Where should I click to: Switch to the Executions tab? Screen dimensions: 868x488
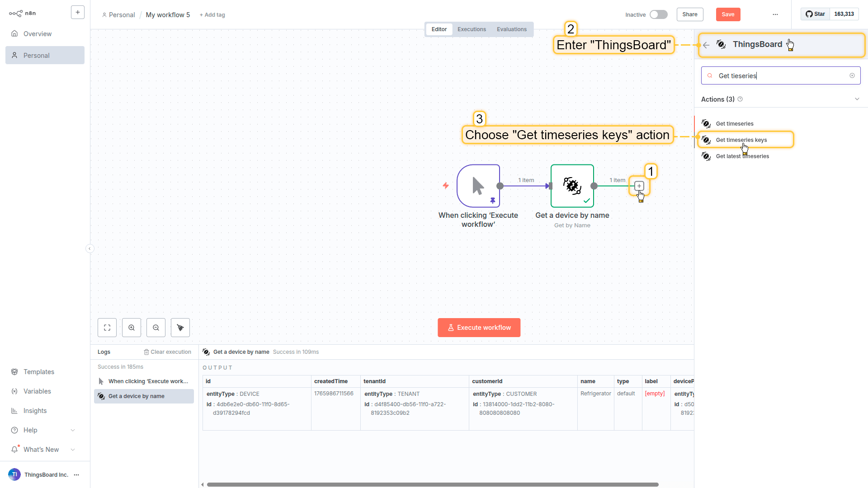(x=472, y=29)
